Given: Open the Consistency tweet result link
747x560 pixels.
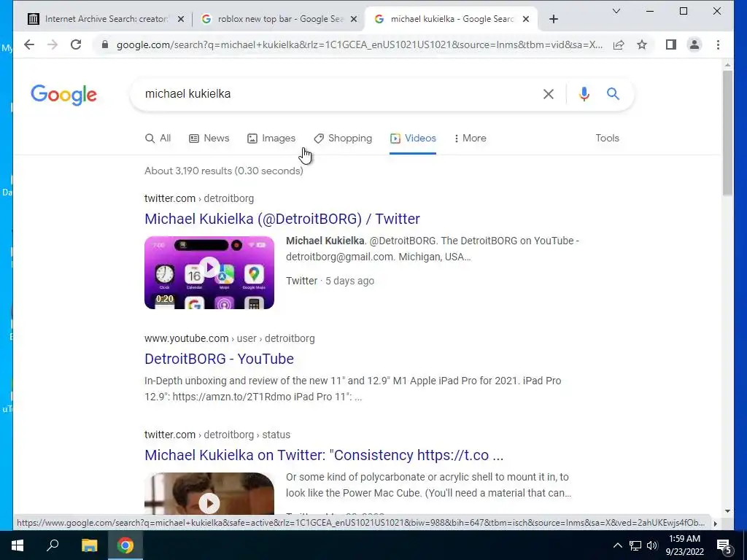Looking at the screenshot, I should [324, 455].
